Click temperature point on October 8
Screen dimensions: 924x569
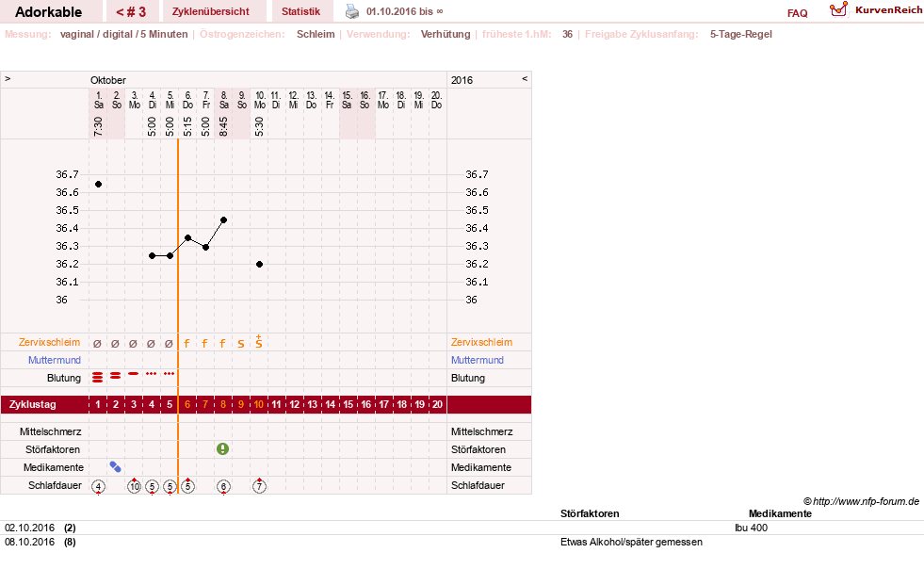[224, 219]
